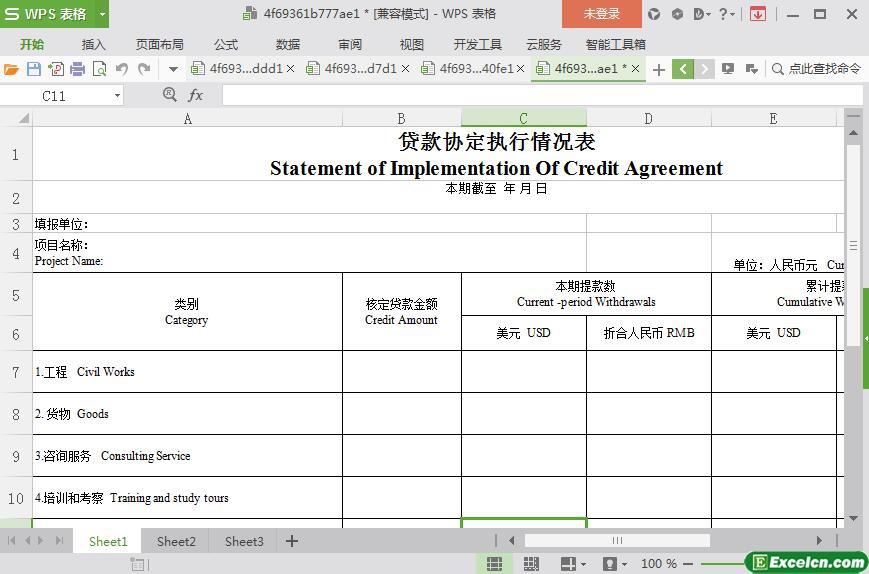This screenshot has height=574, width=869.
Task: Open a new document tab with plus
Action: point(658,69)
